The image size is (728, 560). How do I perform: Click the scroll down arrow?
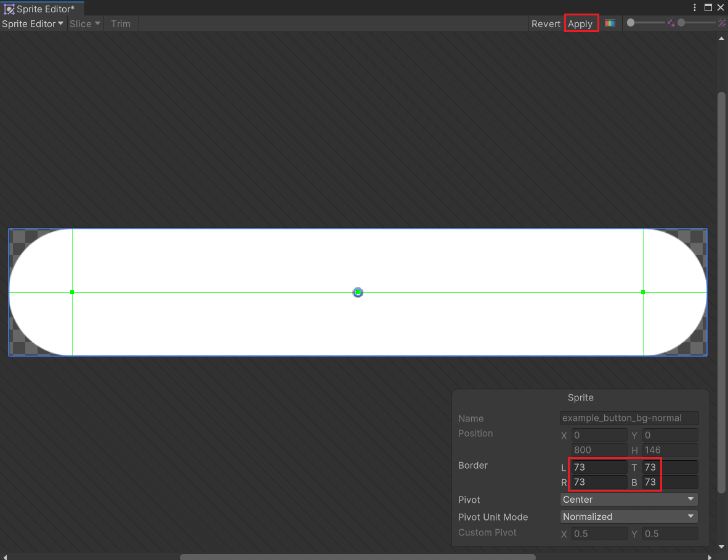[x=721, y=547]
